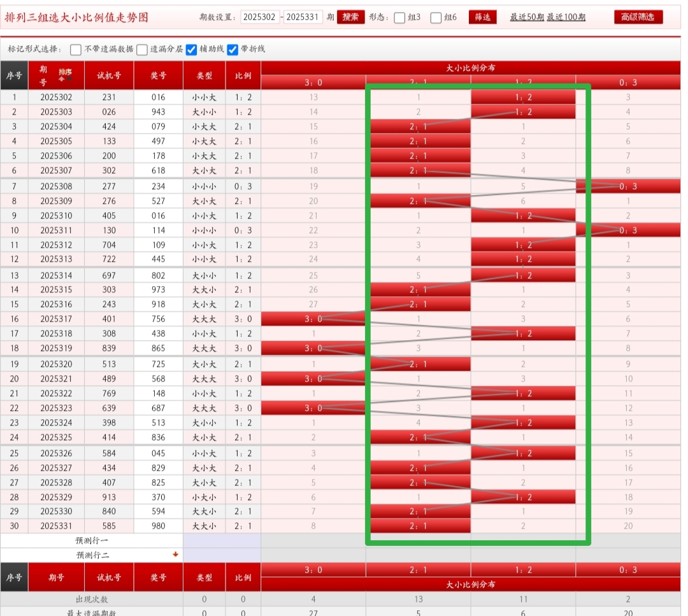The height and width of the screenshot is (616, 688).
Task: Click the 排序 sort icon in the 期号 header
Action: click(65, 74)
